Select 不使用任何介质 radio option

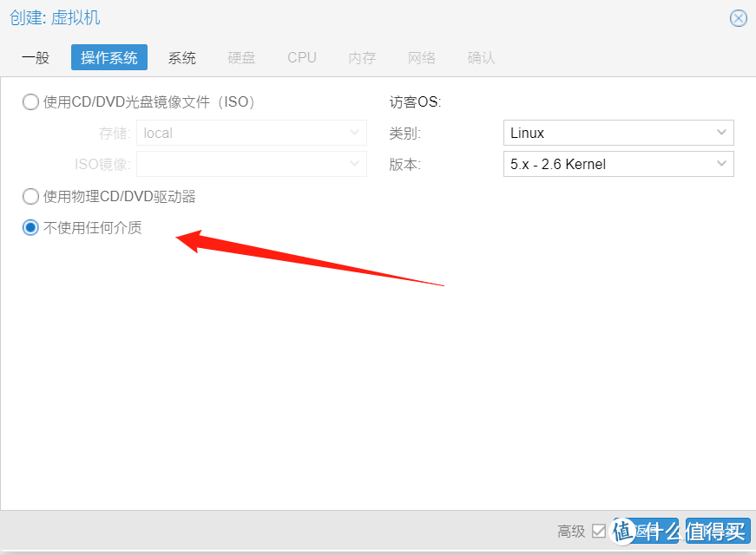(x=30, y=227)
